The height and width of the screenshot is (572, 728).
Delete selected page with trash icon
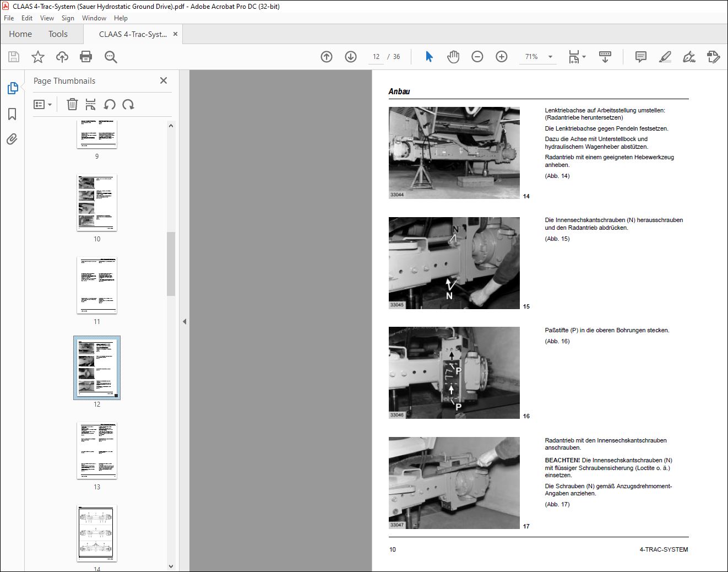[72, 104]
